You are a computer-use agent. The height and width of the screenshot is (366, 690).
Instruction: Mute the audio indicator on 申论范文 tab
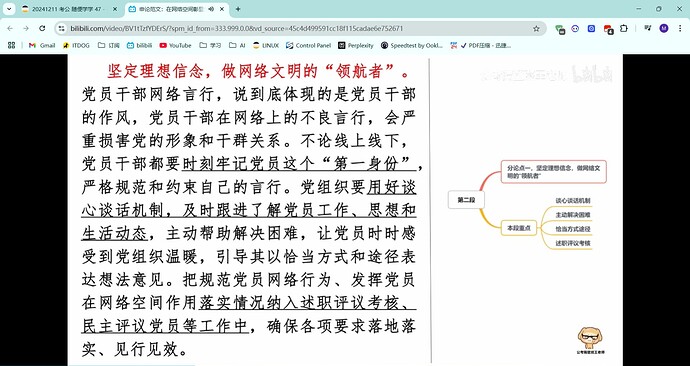(x=211, y=9)
